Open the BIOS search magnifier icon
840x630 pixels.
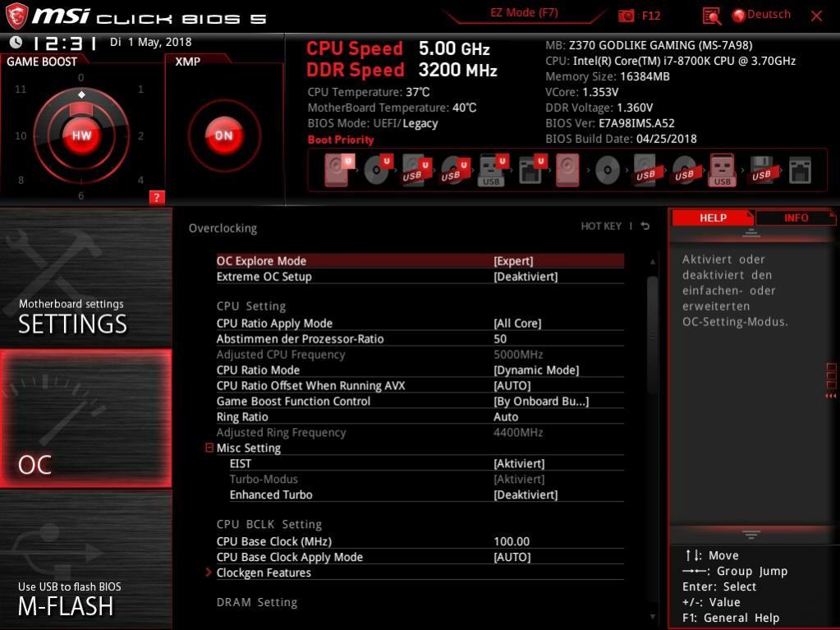point(711,16)
